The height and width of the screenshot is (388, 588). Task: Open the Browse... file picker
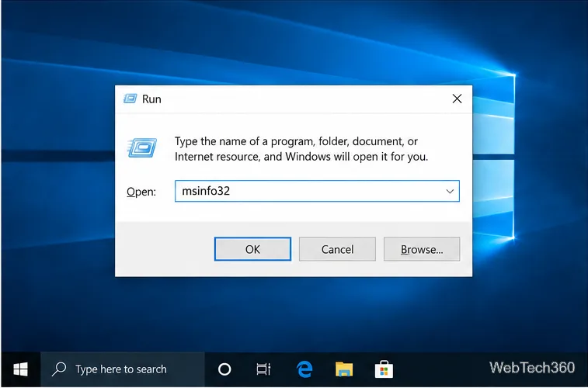point(422,249)
